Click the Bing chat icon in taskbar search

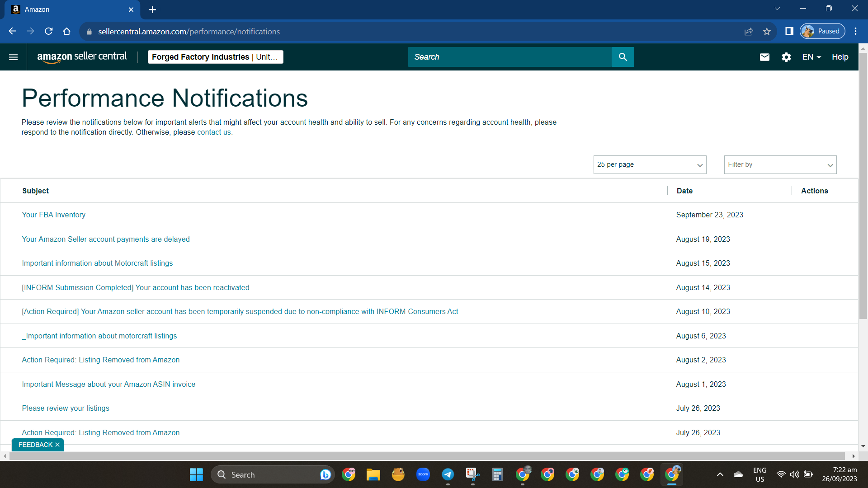click(x=325, y=474)
